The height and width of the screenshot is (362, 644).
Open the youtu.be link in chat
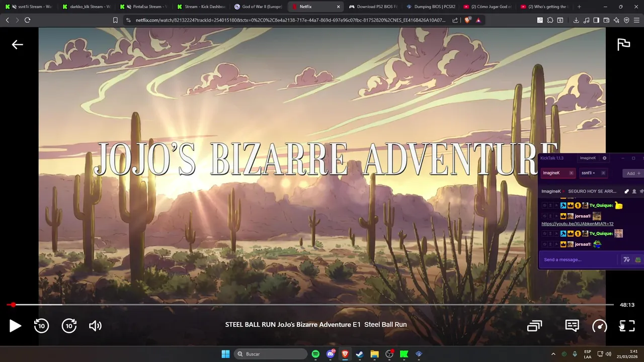coord(577,224)
